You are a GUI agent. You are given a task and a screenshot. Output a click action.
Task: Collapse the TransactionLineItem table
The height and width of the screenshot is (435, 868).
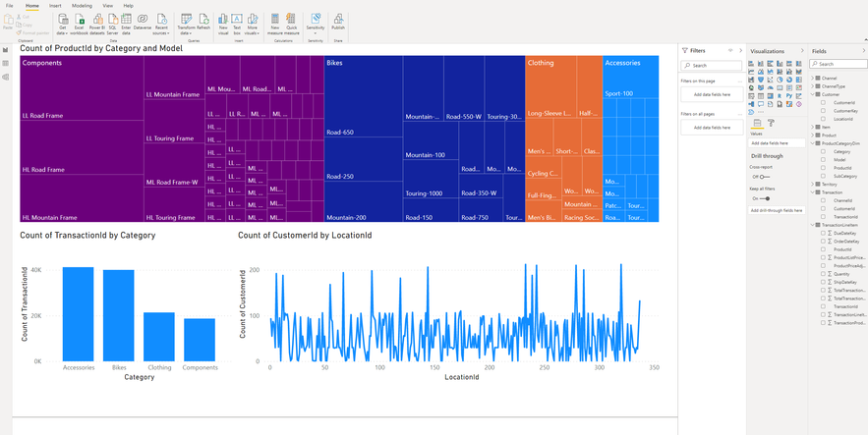[812, 225]
